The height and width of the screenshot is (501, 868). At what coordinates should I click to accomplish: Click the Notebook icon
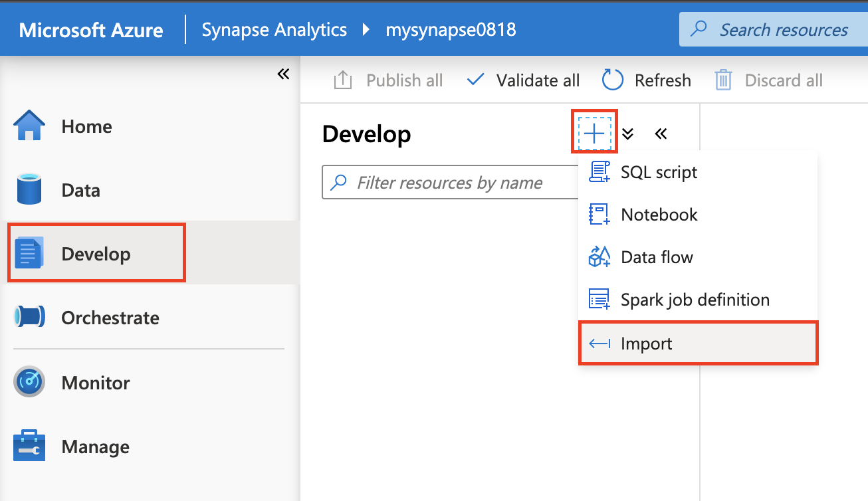tap(599, 215)
